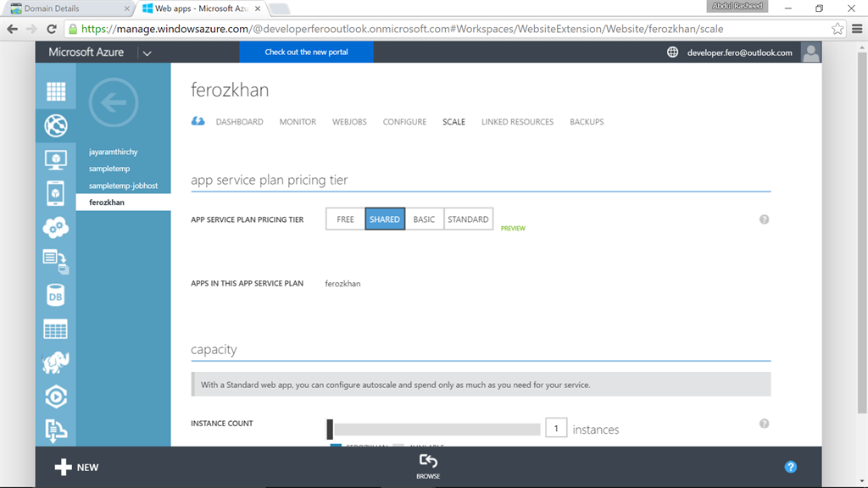Screen dimensions: 868x488
Task: Open the user account avatar
Action: coord(811,53)
